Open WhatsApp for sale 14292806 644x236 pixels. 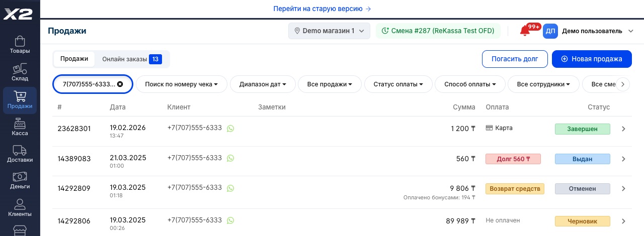point(230,220)
